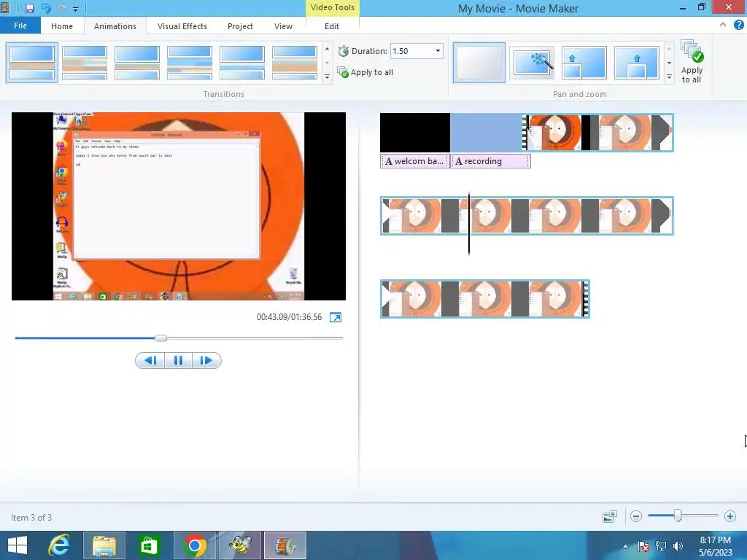Click the preview playback seek slider handle

point(161,338)
